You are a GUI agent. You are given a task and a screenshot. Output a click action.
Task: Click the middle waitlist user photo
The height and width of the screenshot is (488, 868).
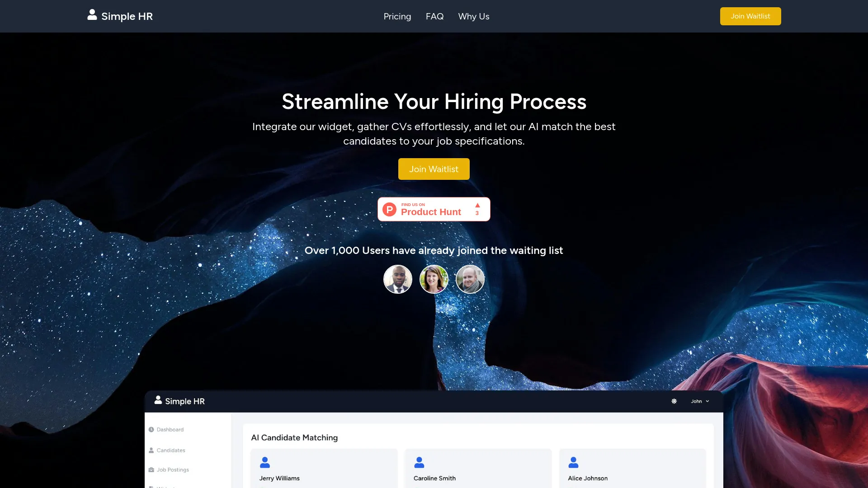pyautogui.click(x=434, y=279)
